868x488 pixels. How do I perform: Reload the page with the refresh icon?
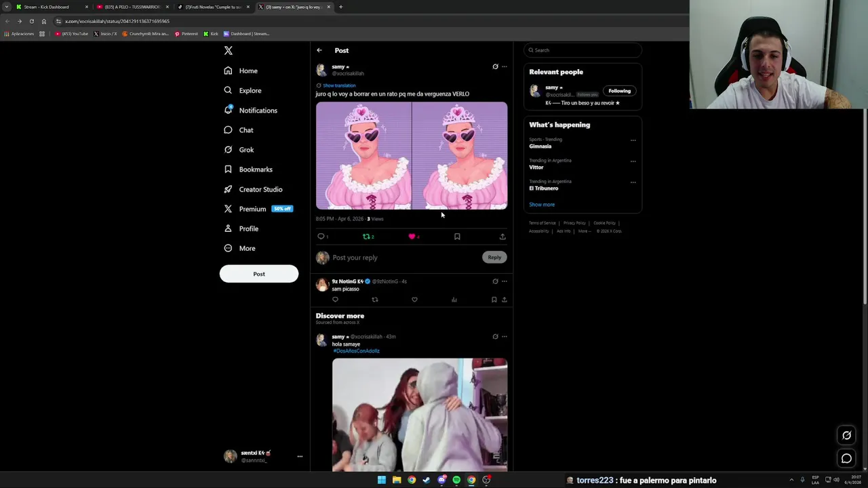tap(31, 21)
